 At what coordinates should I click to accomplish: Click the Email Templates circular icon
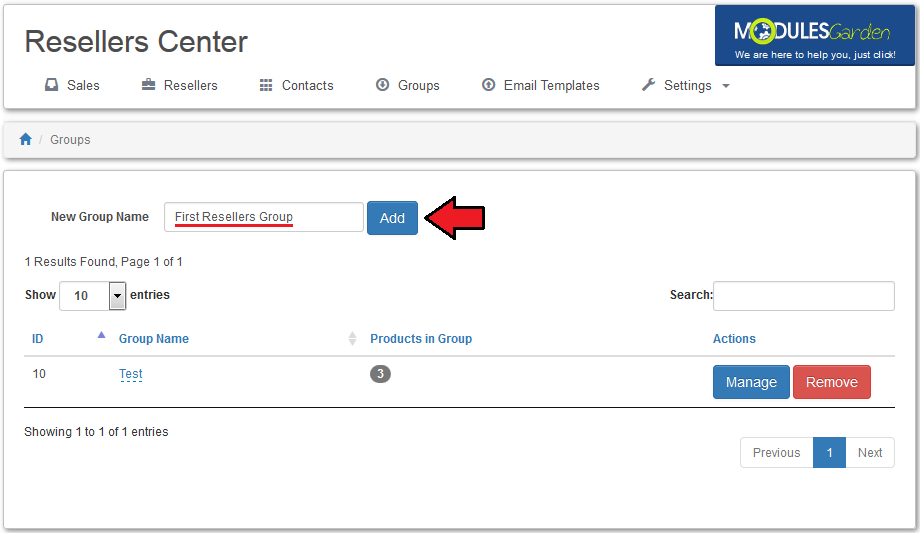point(489,85)
